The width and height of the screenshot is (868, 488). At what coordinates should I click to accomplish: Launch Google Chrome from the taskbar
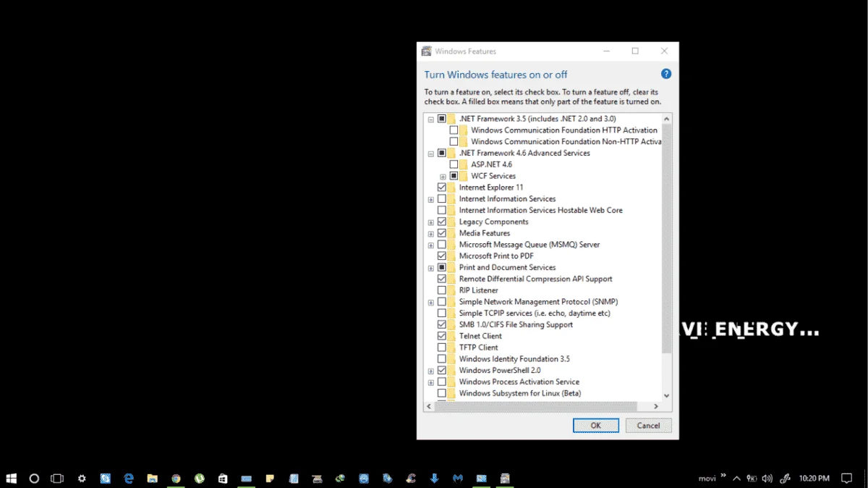point(176,479)
